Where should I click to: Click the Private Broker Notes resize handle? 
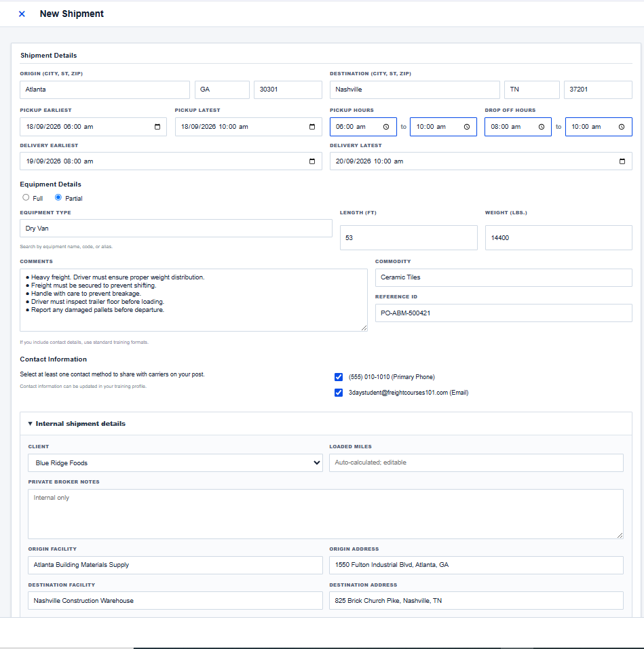click(620, 535)
